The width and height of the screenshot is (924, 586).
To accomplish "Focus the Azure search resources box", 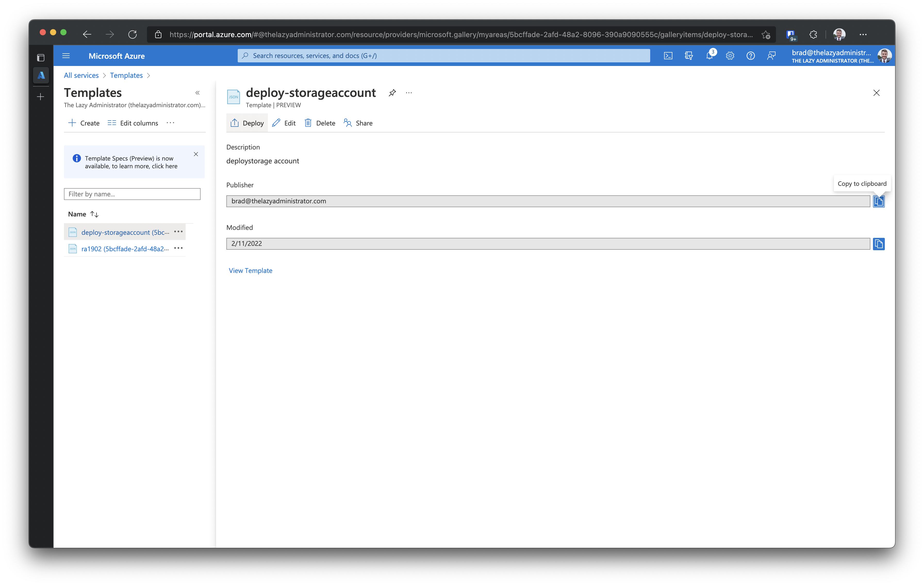I will click(444, 56).
